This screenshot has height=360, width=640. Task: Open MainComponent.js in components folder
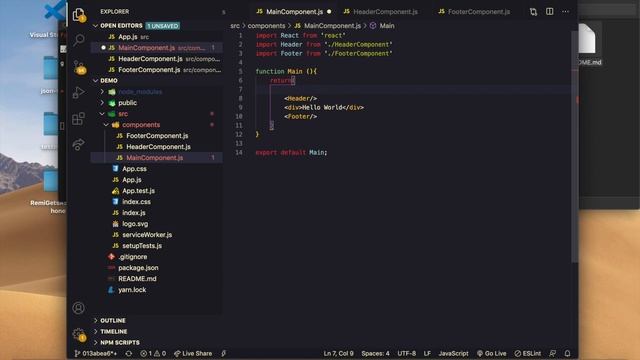pos(154,158)
